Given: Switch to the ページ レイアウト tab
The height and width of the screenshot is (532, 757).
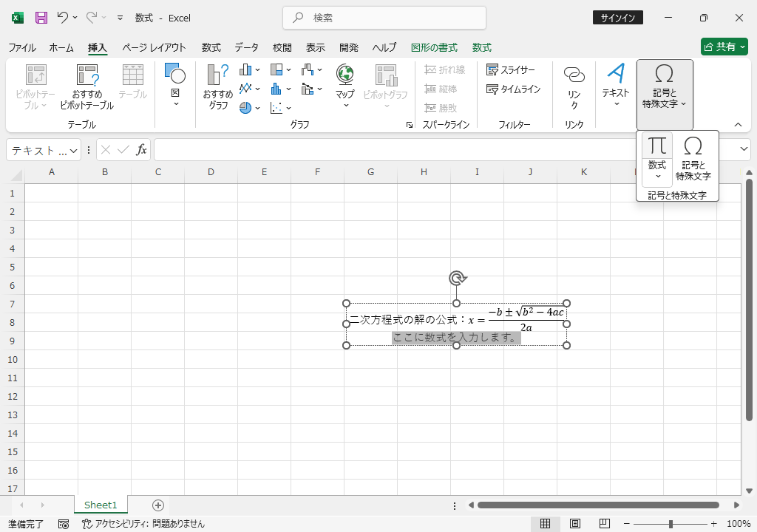Looking at the screenshot, I should point(154,47).
